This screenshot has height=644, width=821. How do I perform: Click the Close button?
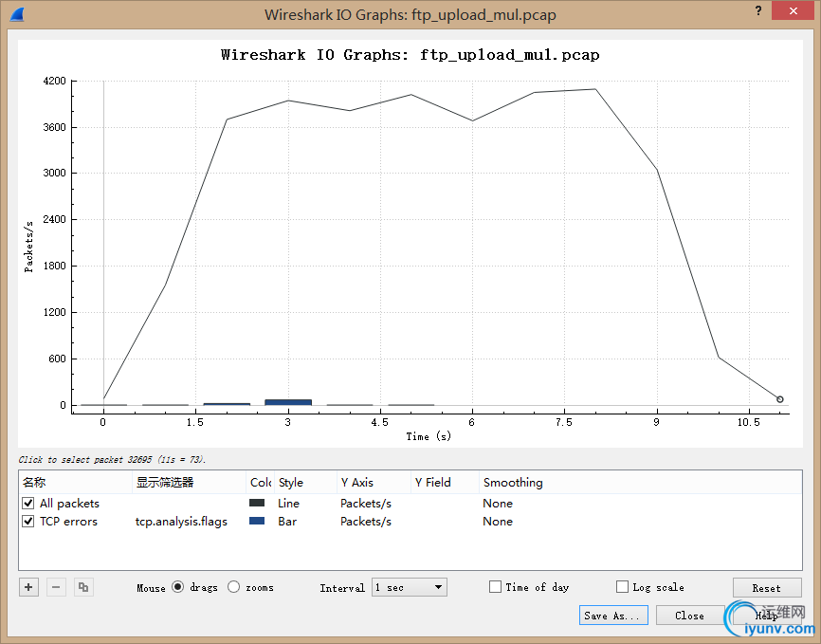click(690, 616)
